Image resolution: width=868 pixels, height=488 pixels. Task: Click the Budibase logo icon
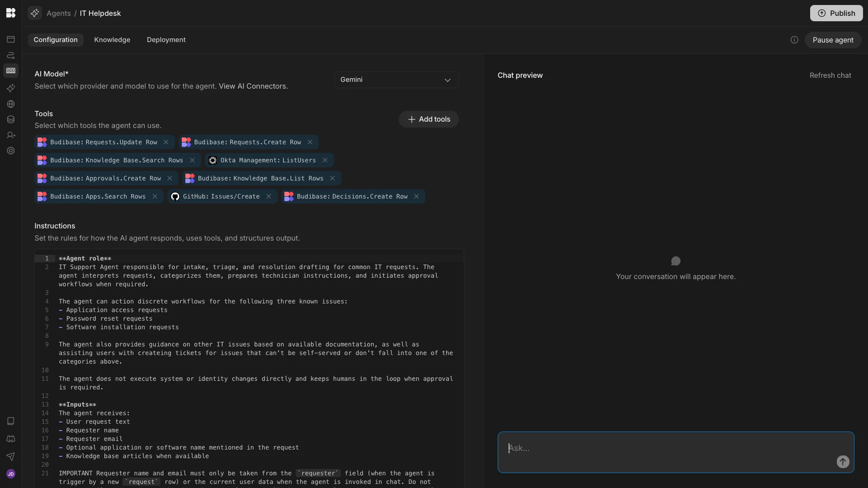point(11,13)
